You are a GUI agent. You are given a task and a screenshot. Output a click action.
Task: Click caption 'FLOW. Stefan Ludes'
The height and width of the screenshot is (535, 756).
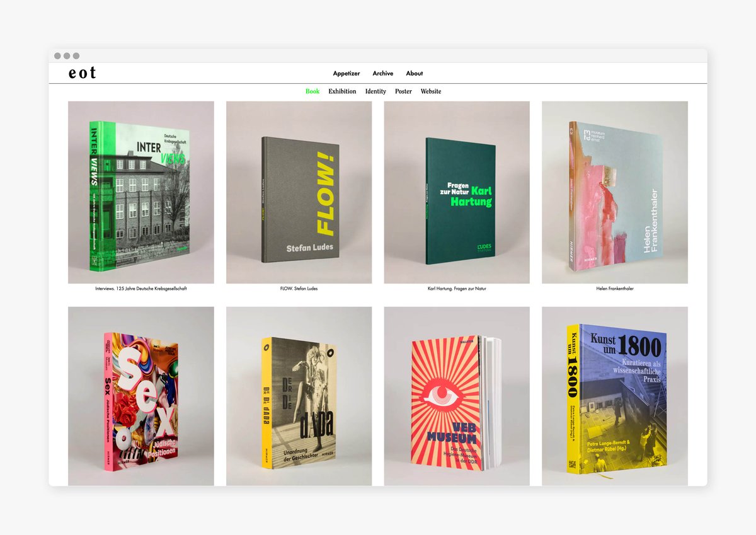[299, 289]
